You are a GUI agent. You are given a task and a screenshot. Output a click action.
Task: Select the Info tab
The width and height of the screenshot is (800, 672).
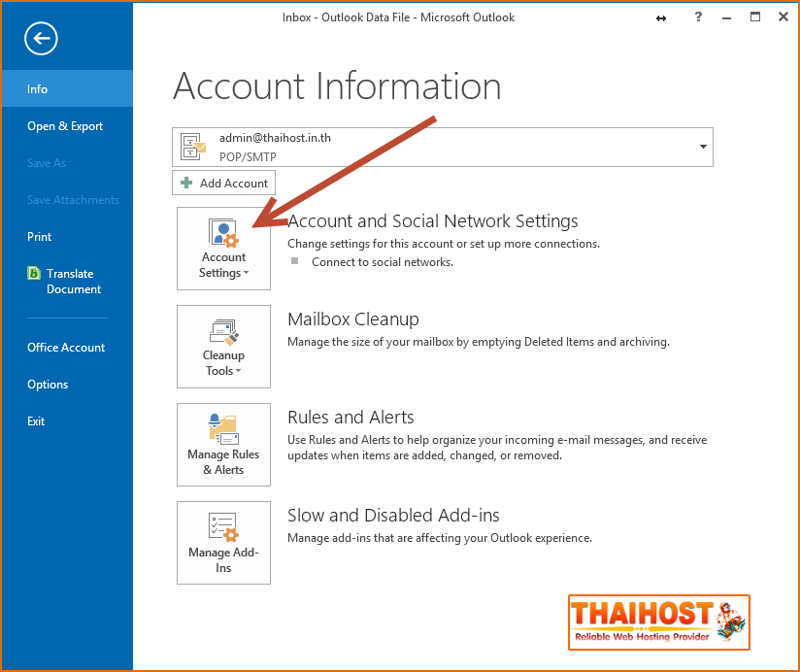(x=67, y=88)
